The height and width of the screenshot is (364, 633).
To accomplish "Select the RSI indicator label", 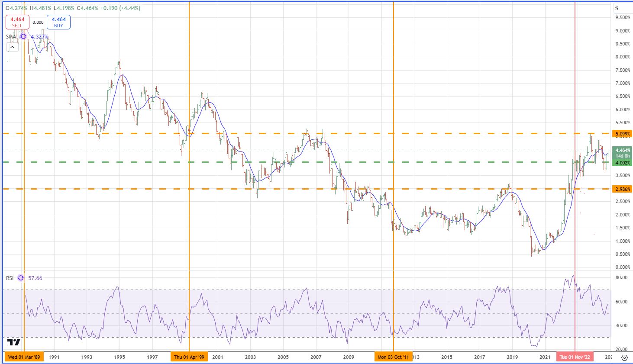I will (10, 278).
